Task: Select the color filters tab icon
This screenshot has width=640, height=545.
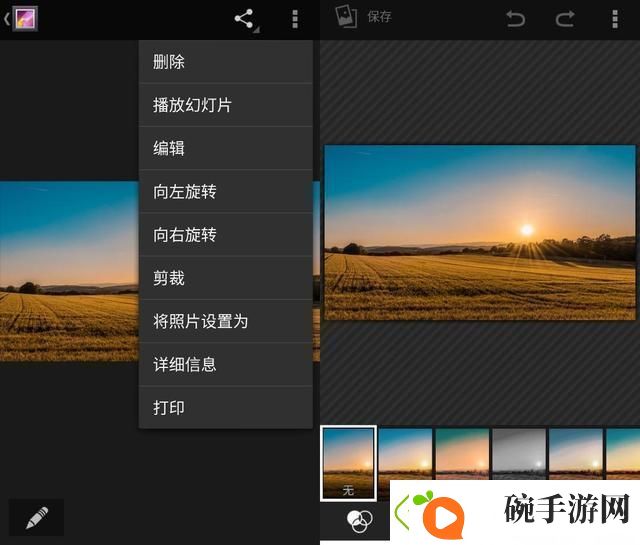Action: point(359,521)
